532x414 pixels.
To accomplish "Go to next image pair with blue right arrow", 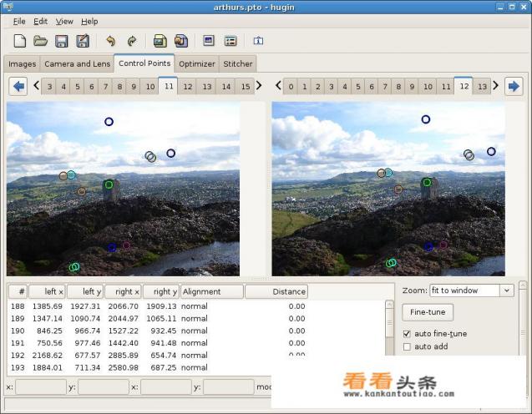I will tap(513, 86).
